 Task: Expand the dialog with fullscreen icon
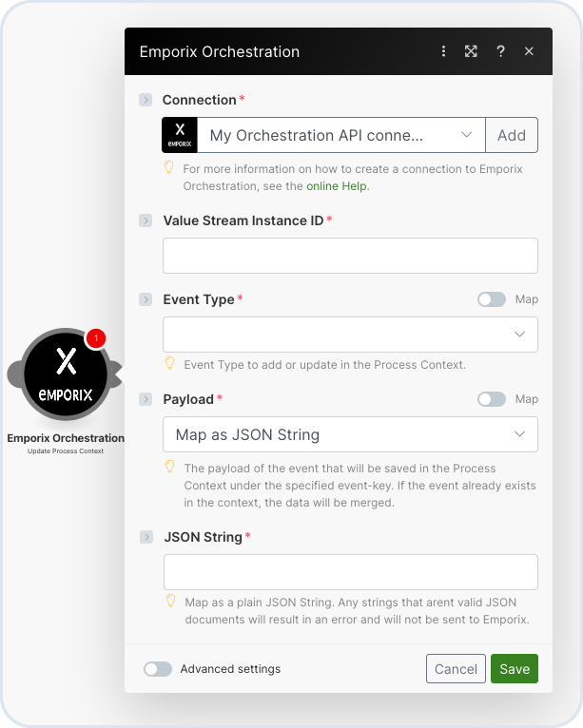click(x=471, y=51)
